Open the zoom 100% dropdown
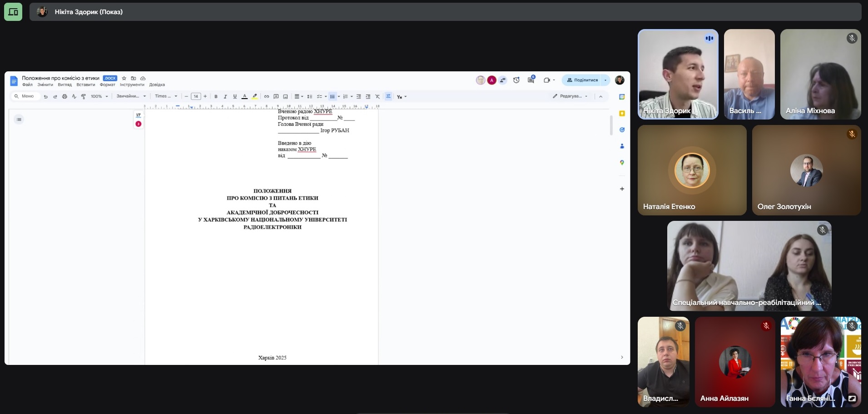 pyautogui.click(x=99, y=96)
